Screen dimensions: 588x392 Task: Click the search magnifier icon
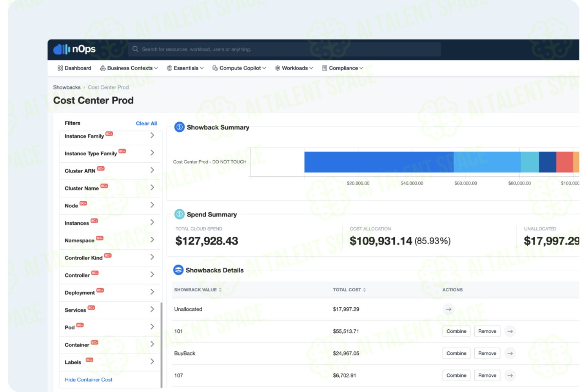click(x=135, y=49)
